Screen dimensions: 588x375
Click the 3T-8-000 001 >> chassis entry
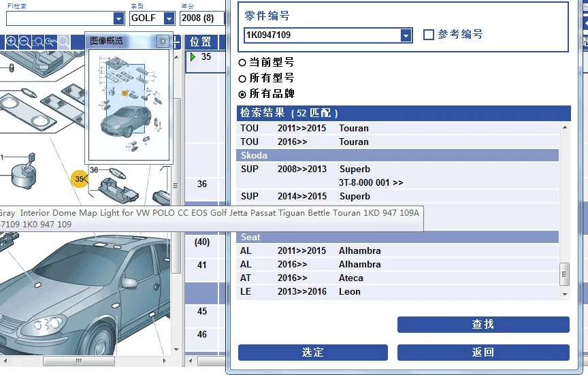tap(371, 182)
